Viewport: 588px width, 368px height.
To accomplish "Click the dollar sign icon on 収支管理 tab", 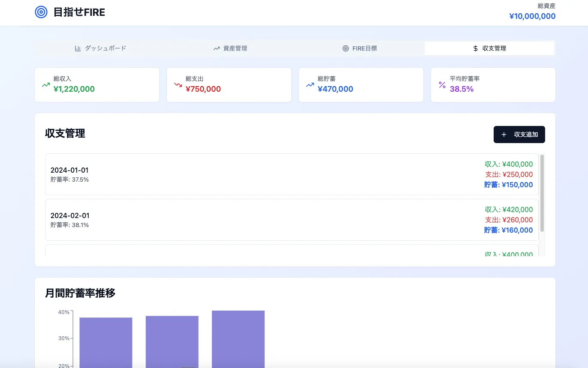I will coord(475,48).
